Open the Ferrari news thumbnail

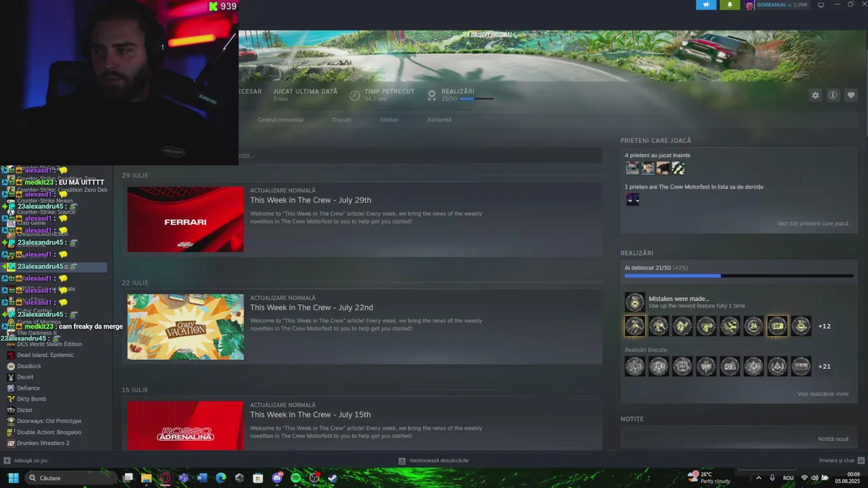tap(185, 220)
